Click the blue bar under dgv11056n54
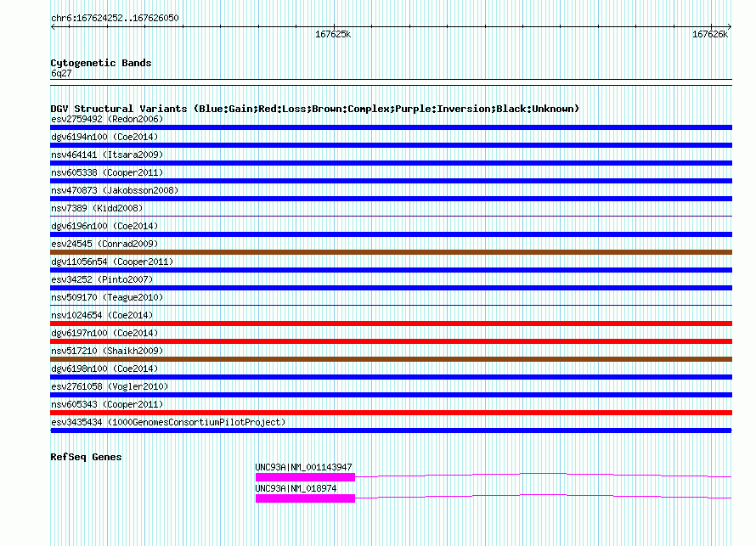 click(x=391, y=270)
